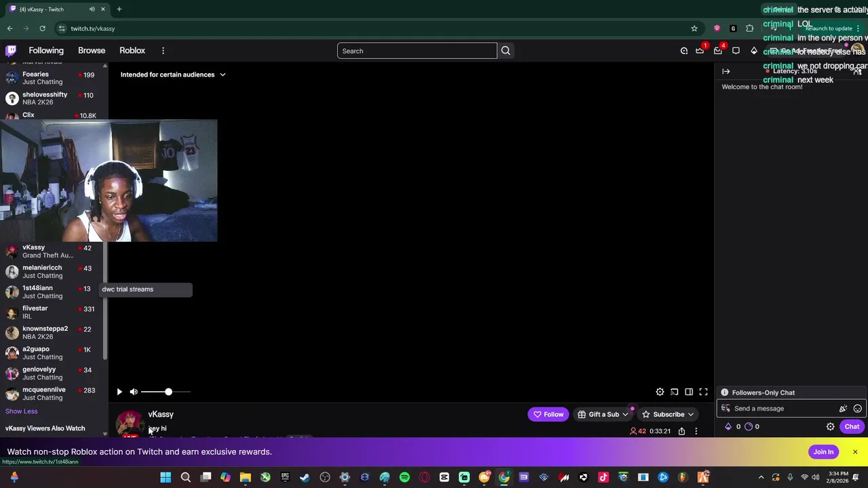
Task: Adjust the video volume slider
Action: [166, 392]
